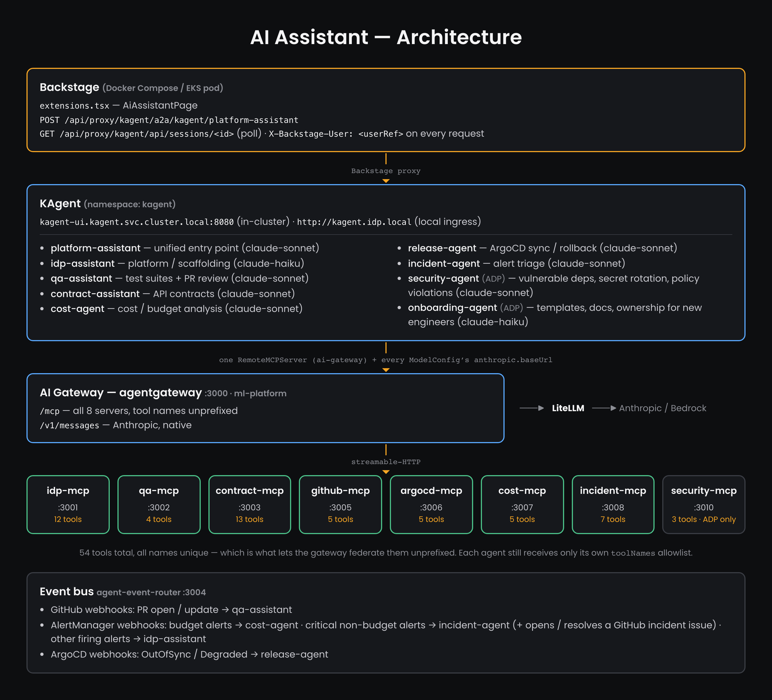Click the POST /api/proxy/kagent/a2a line
772x700 pixels.
(169, 120)
